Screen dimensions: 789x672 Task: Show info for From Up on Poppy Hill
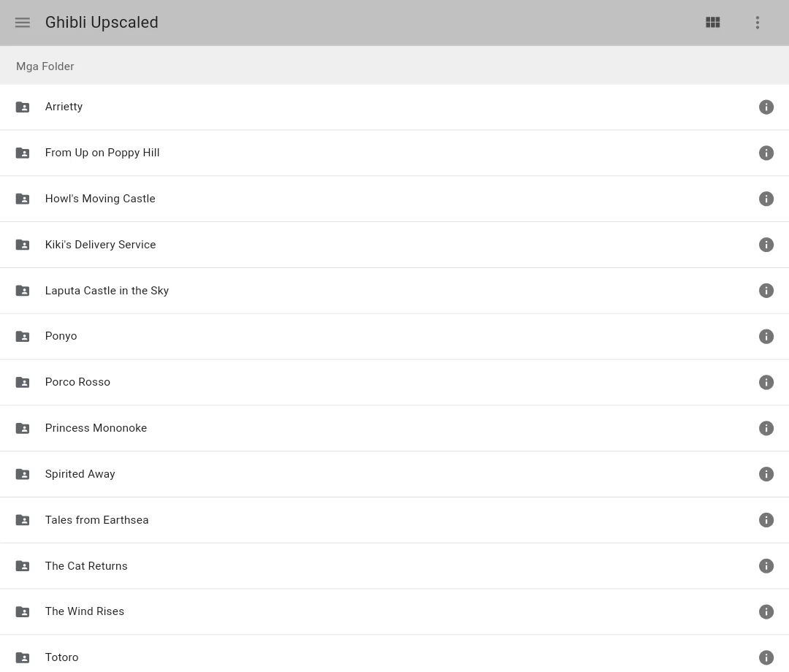766,153
